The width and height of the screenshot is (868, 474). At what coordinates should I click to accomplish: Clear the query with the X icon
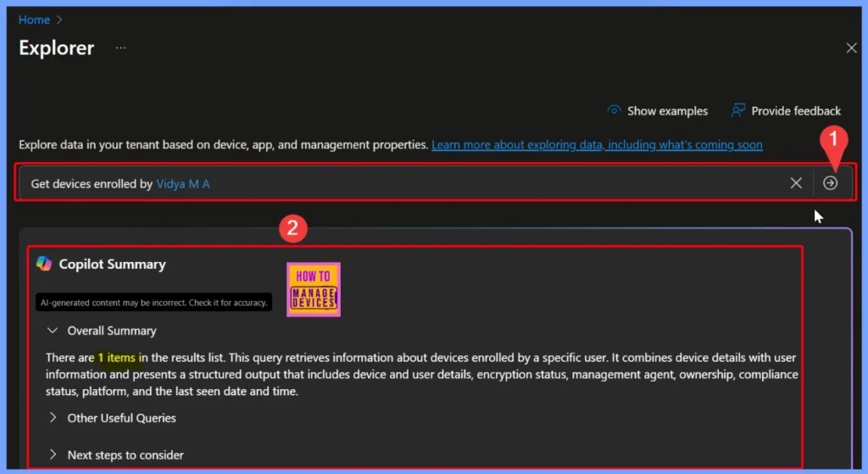click(796, 183)
